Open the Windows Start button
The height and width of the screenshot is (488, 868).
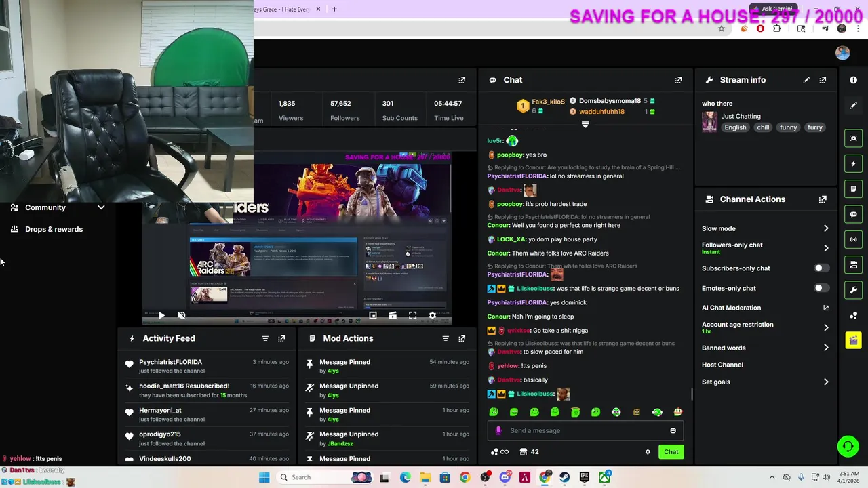pos(264,477)
